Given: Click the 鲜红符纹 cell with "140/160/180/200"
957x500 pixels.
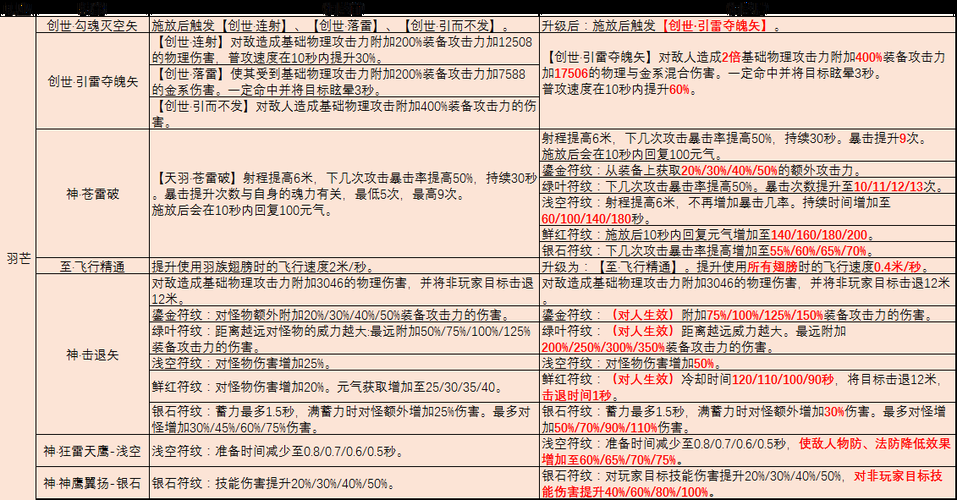Looking at the screenshot, I should (748, 234).
